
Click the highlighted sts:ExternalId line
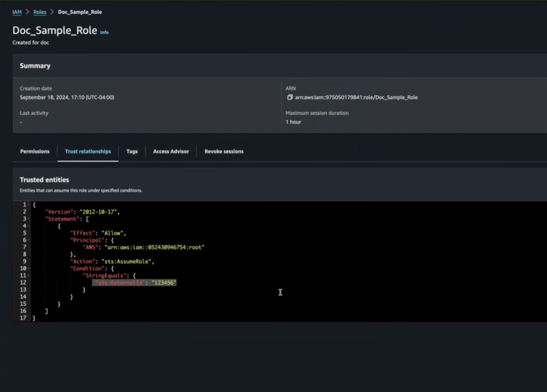(x=134, y=283)
